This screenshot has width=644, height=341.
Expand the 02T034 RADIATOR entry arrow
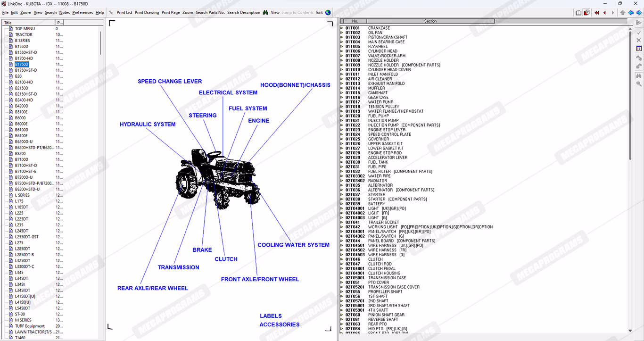point(342,181)
